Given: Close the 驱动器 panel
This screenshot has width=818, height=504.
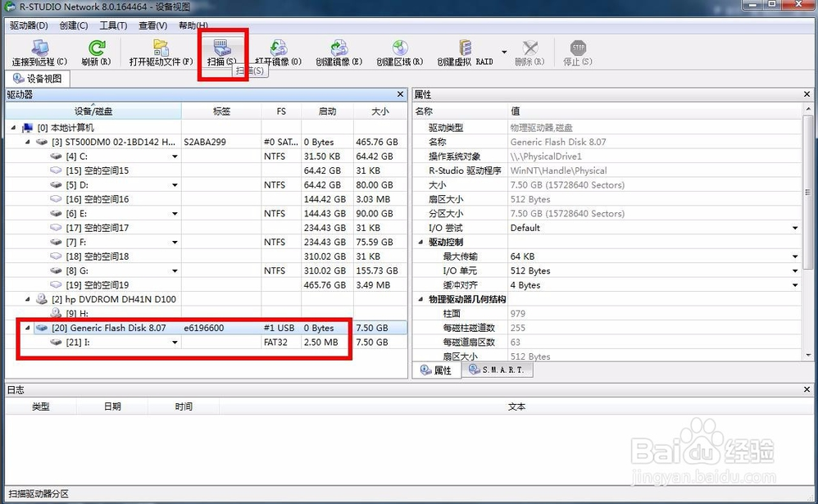Looking at the screenshot, I should (400, 94).
